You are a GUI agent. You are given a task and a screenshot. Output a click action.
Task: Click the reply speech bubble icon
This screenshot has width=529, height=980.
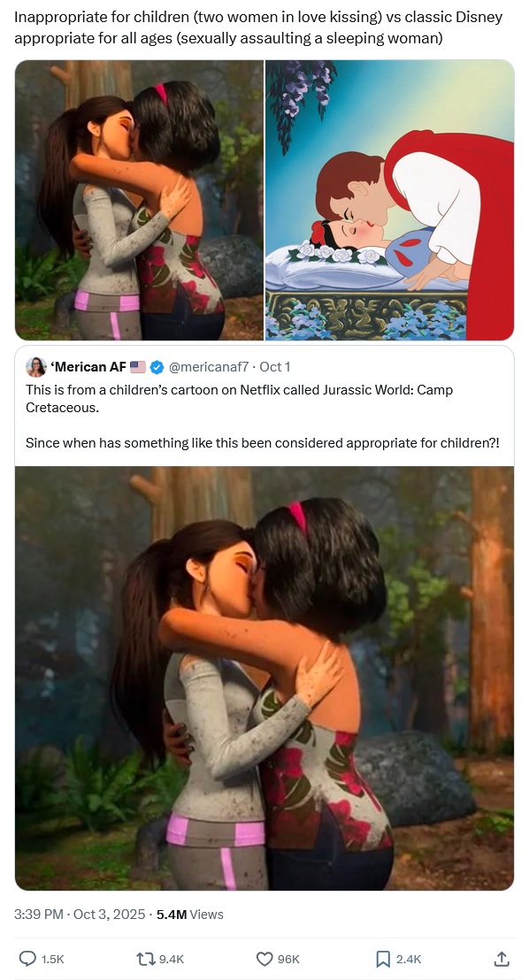27,958
